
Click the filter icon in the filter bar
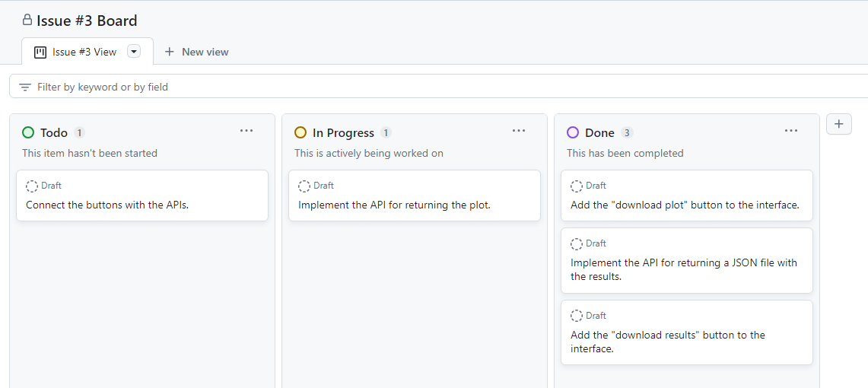(25, 87)
